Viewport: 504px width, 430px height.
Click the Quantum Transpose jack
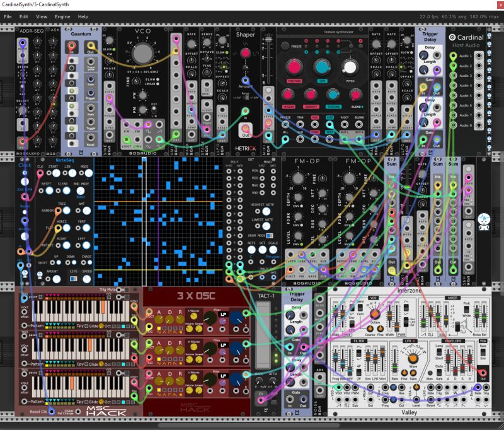[91, 62]
